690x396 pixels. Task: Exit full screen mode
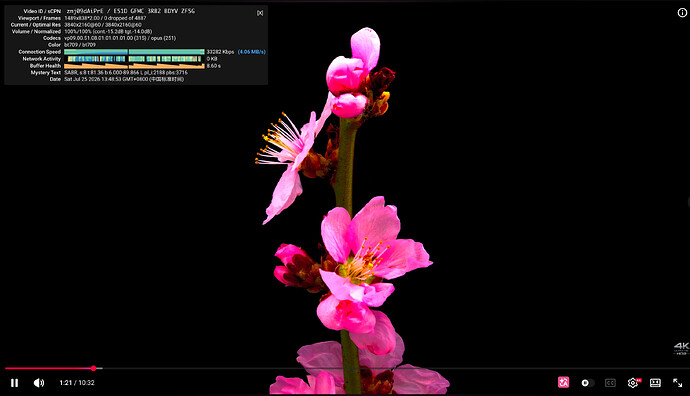tap(678, 383)
